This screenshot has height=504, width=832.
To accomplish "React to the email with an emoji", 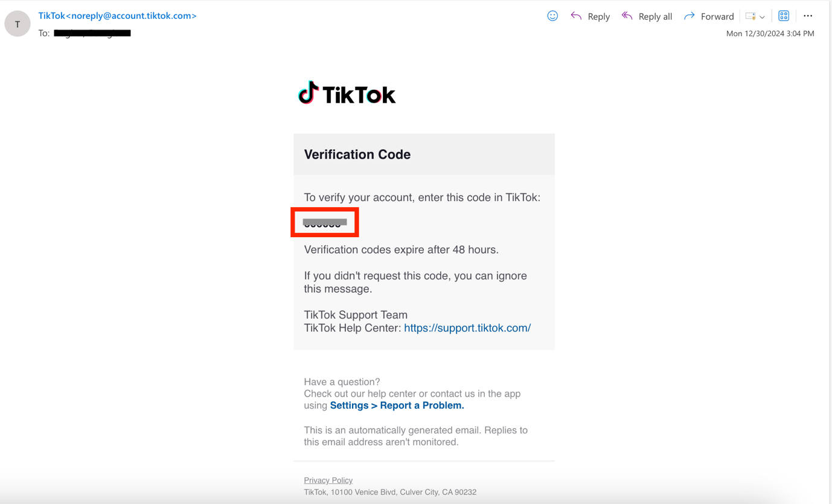I will tap(552, 16).
